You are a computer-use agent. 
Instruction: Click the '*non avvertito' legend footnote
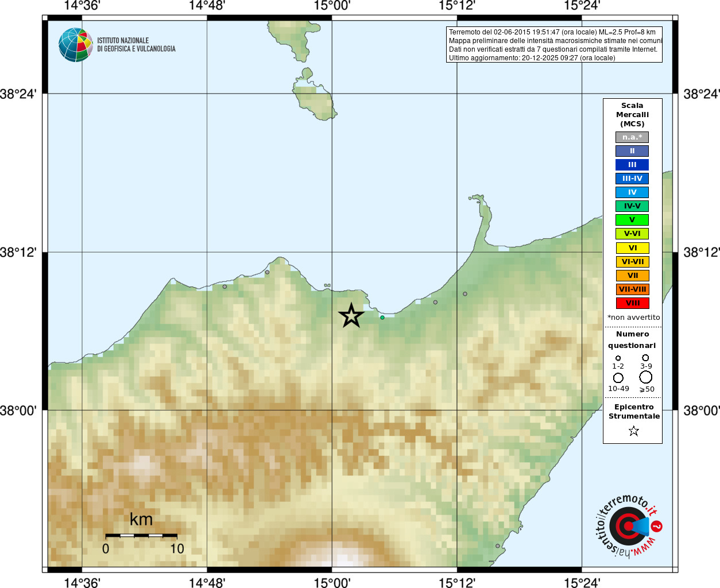click(x=633, y=318)
